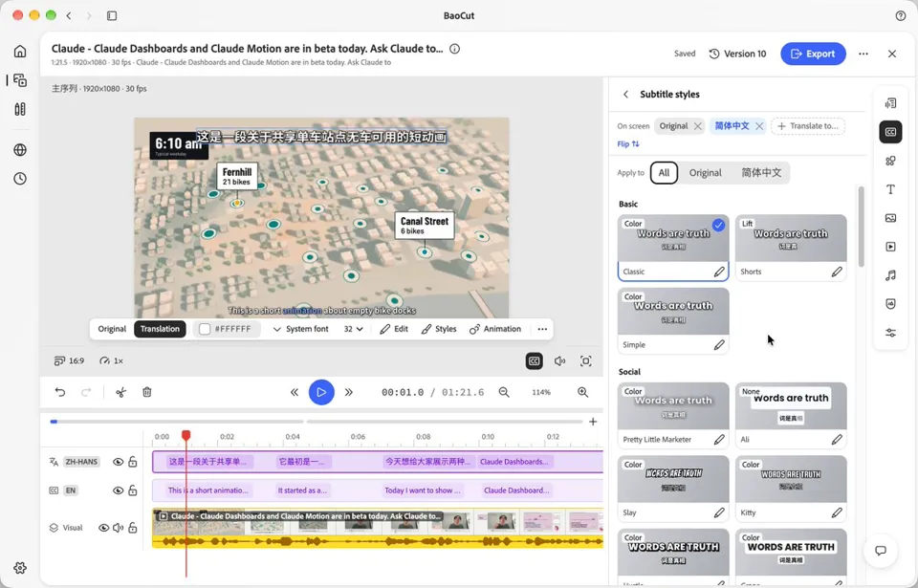Open Animation for the subtitle
Viewport: 918px width, 588px height.
tap(495, 329)
